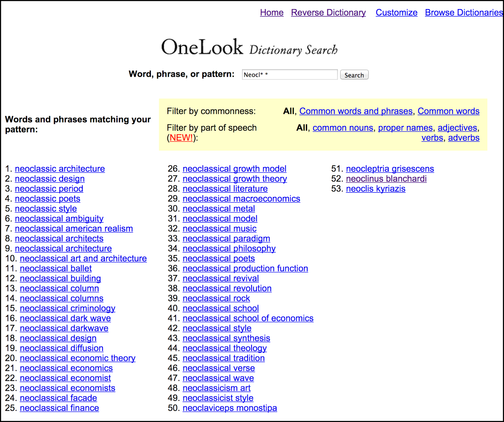Open neoclassical facade entry
504x422 pixels.
[x=58, y=398]
